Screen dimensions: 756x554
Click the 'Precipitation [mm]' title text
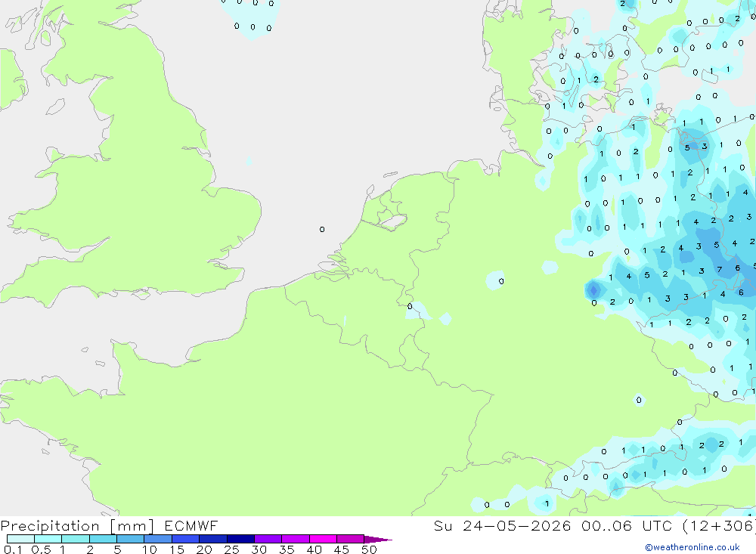[x=77, y=526]
